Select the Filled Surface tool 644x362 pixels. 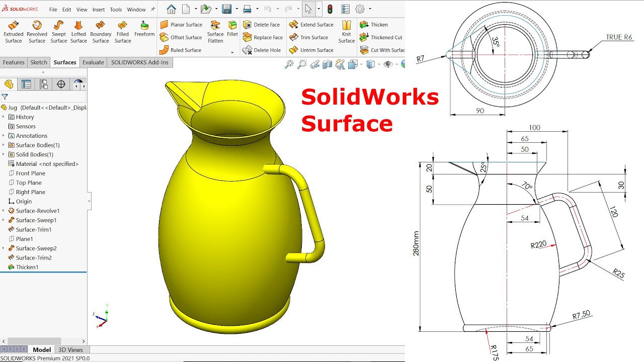pos(123,32)
